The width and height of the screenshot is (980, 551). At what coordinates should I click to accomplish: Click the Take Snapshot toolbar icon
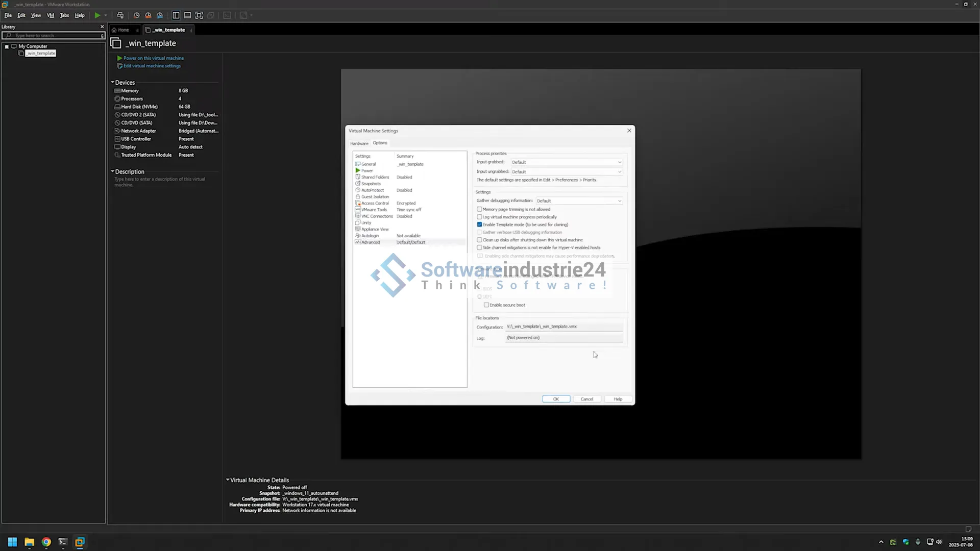pos(136,15)
